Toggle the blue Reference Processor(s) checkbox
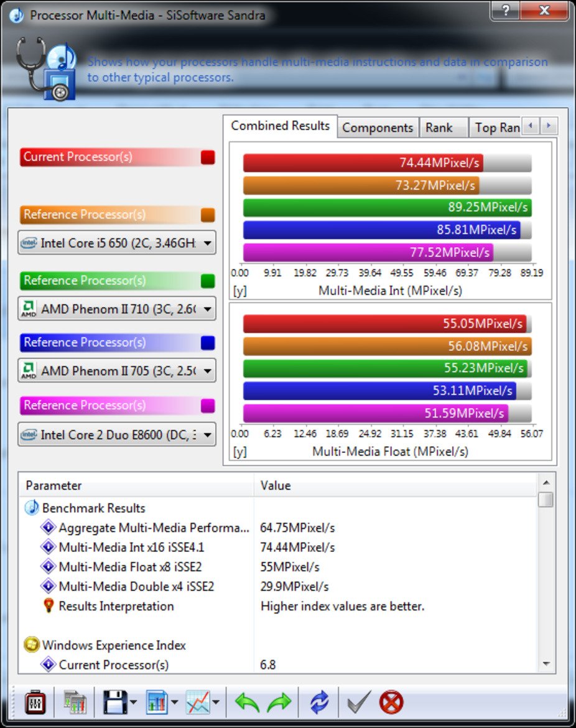Image resolution: width=576 pixels, height=728 pixels. click(208, 342)
